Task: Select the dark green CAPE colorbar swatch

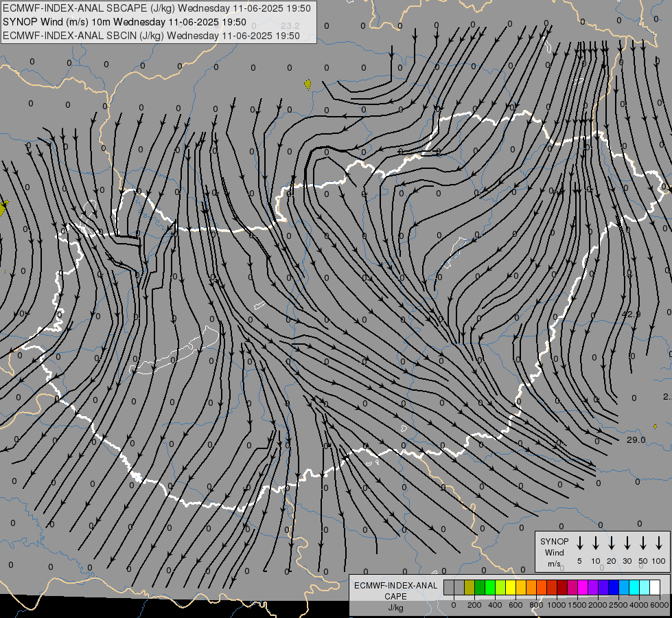Action: click(x=480, y=587)
